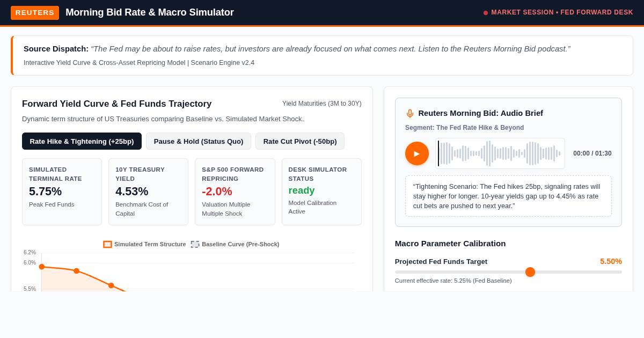Click the Simulated Terminal Rate 5.75% card
This screenshot has width=644, height=338.
pyautogui.click(x=62, y=192)
